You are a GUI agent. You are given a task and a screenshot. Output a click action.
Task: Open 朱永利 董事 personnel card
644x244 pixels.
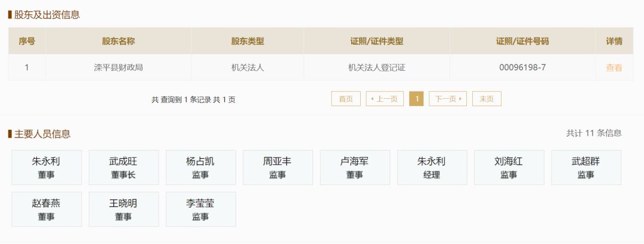coord(47,167)
